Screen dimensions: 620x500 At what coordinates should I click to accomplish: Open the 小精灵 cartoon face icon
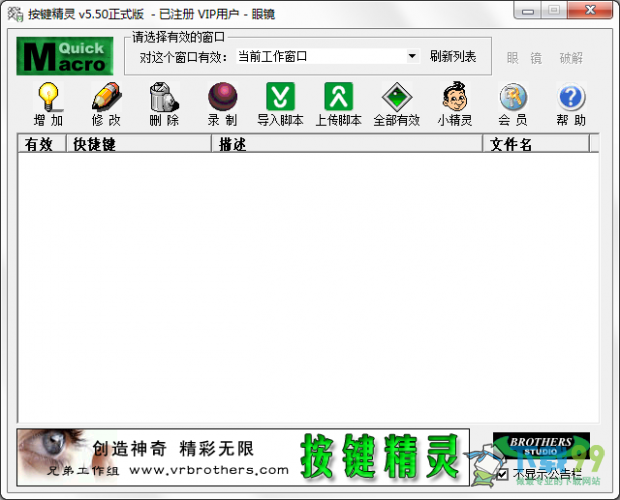(x=455, y=97)
